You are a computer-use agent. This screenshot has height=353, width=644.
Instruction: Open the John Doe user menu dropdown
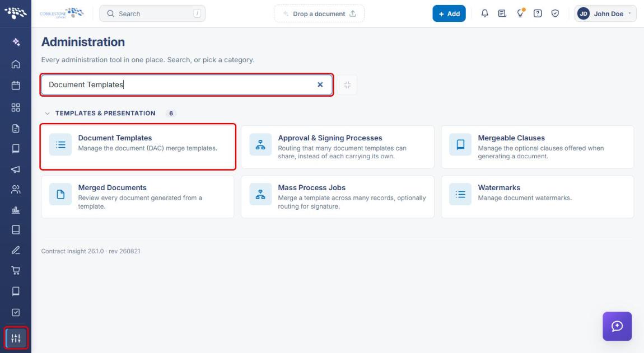click(605, 13)
